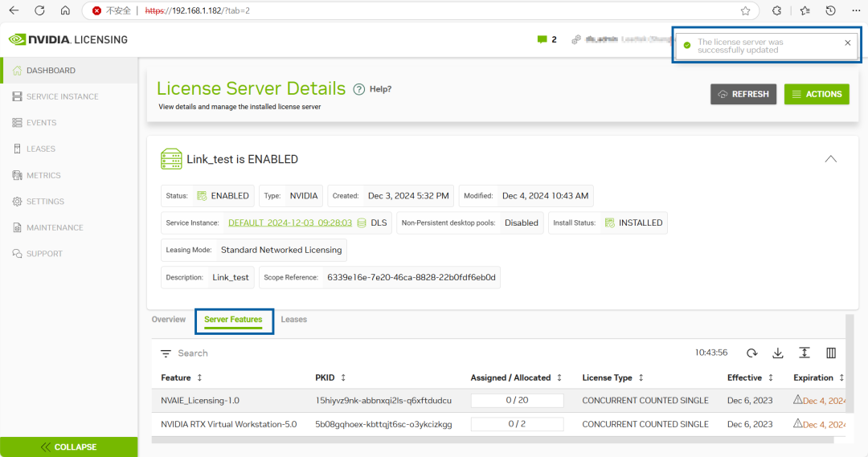Click the PKID 15hiyvz9nk-abbnxqi2ls-q6xftdudcu

[383, 400]
